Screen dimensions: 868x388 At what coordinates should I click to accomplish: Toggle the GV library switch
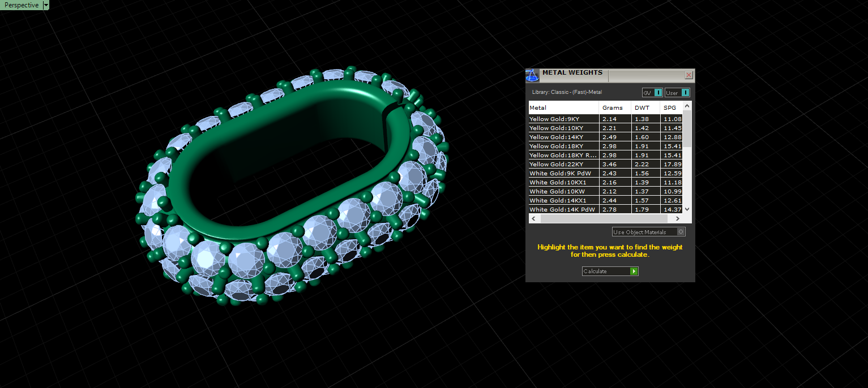[x=652, y=93]
